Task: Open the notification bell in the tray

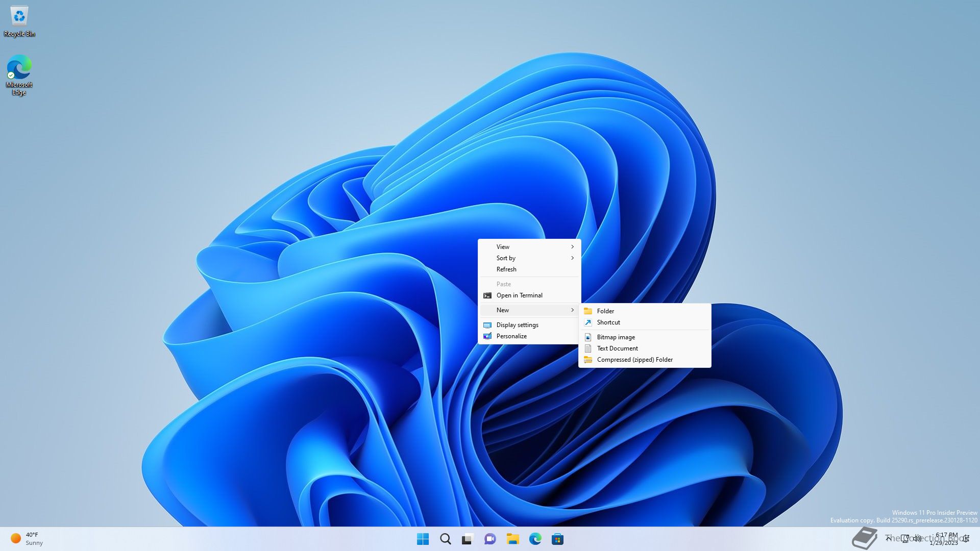Action: [x=966, y=538]
